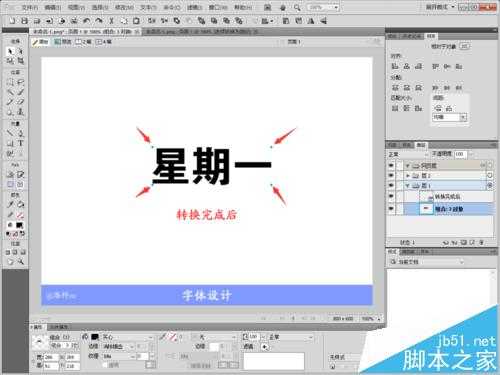Image resolution: width=500 pixels, height=375 pixels.
Task: Select the Paint Bucket tool
Action: click(x=20, y=204)
